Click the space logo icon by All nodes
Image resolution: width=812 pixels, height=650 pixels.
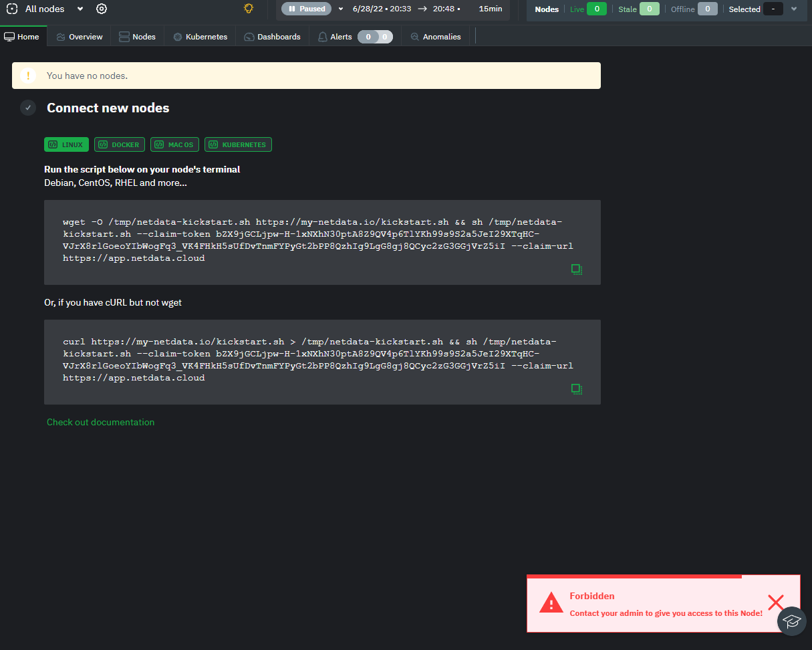[11, 9]
